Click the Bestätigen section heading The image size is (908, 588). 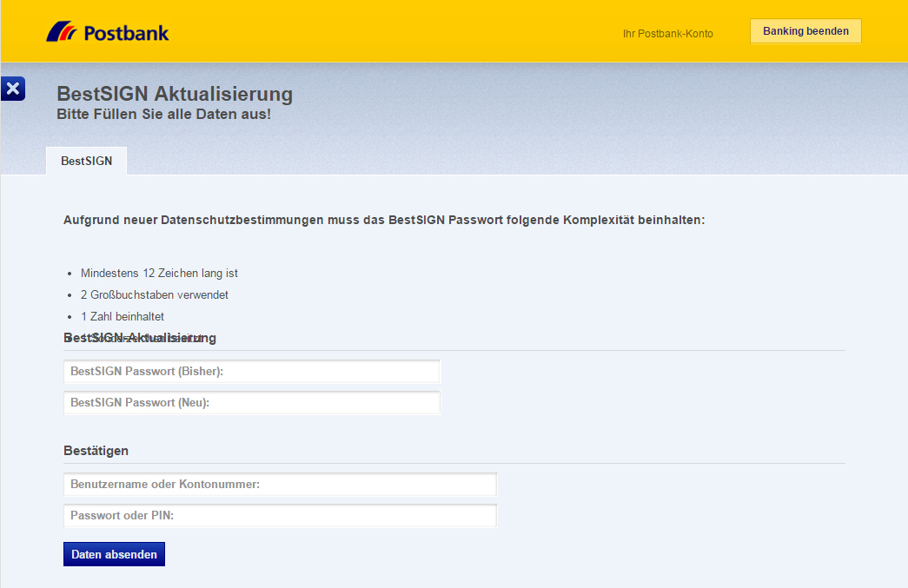(96, 451)
